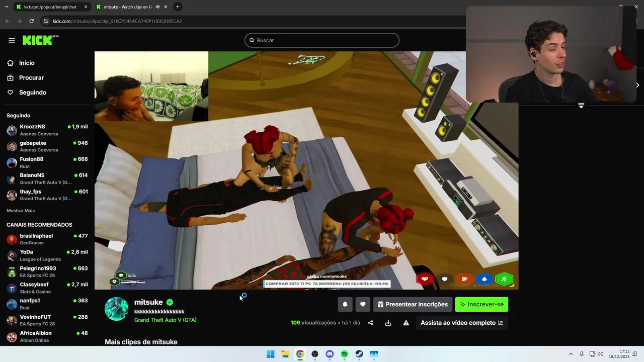Image resolution: width=644 pixels, height=362 pixels.
Task: Open Fusion88 channel in the sidebar
Action: click(x=47, y=162)
